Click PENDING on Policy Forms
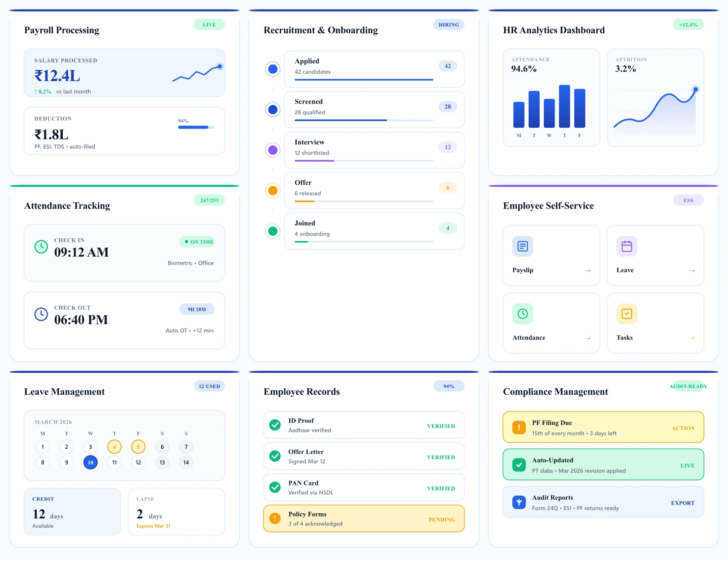Image resolution: width=728 pixels, height=561 pixels. coord(442,520)
